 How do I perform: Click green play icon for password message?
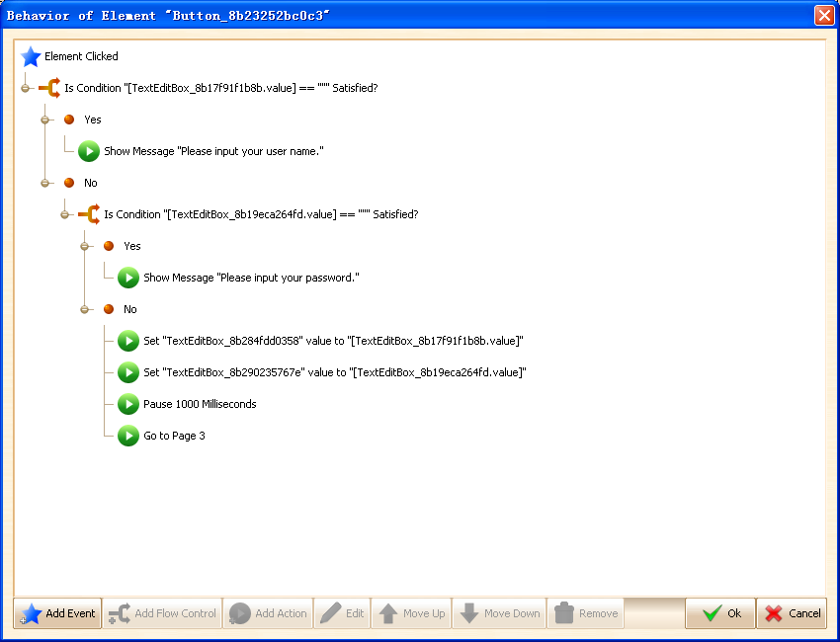click(x=128, y=278)
